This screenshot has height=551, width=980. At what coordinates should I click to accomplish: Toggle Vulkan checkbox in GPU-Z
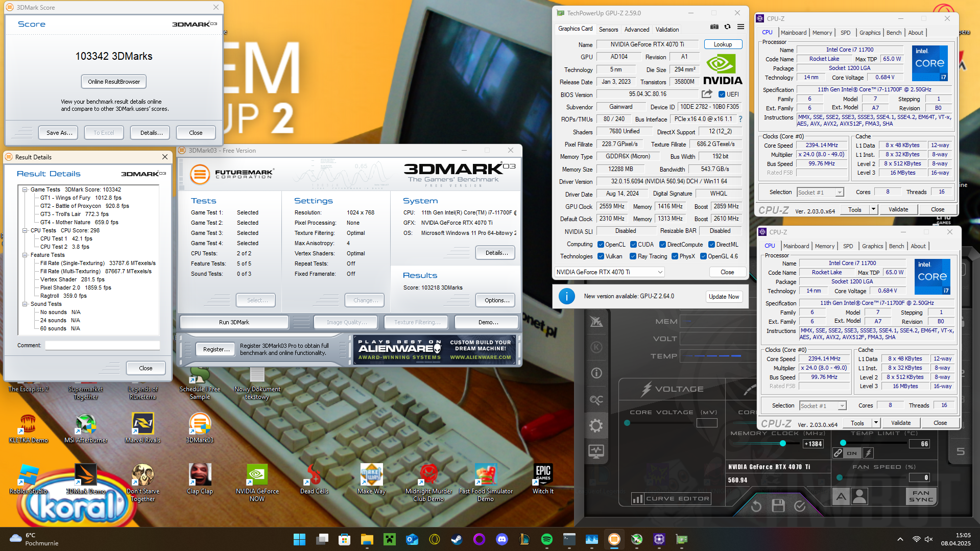(x=601, y=256)
